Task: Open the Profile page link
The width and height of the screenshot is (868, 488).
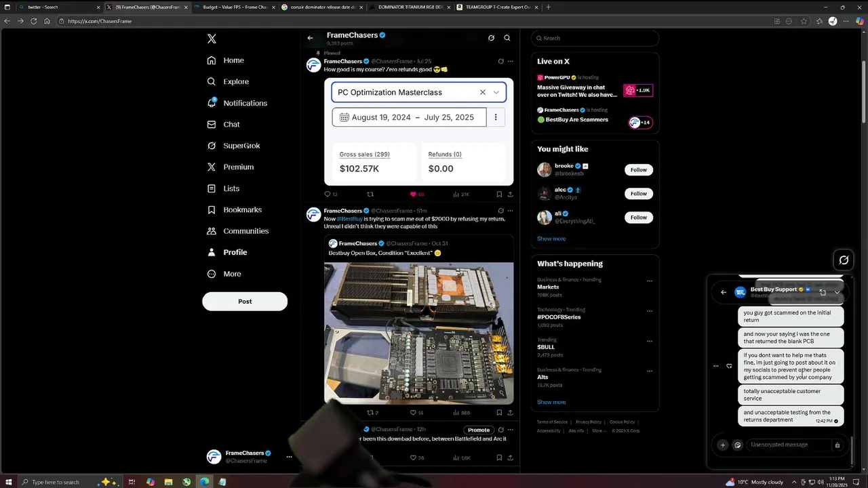Action: pyautogui.click(x=227, y=252)
